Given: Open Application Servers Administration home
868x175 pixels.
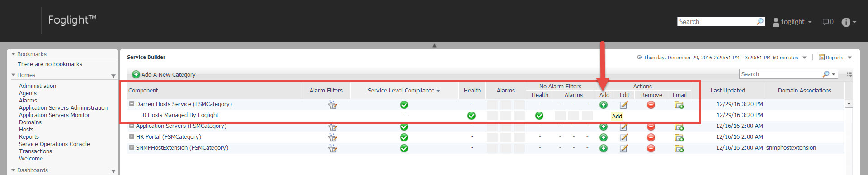Looking at the screenshot, I should (63, 108).
